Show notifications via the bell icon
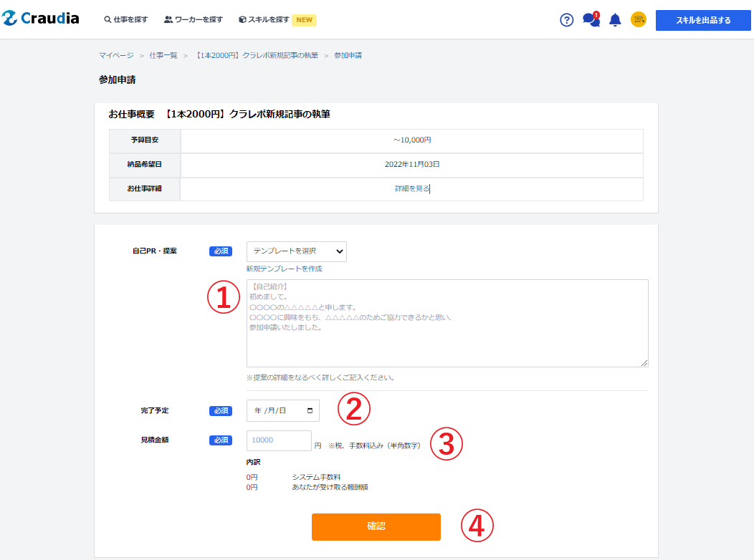Viewport: 754px width, 560px height. coord(614,20)
